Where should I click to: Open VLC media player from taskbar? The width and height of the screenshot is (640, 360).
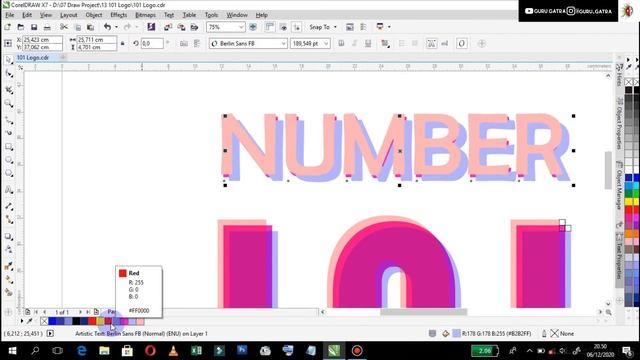[173, 351]
